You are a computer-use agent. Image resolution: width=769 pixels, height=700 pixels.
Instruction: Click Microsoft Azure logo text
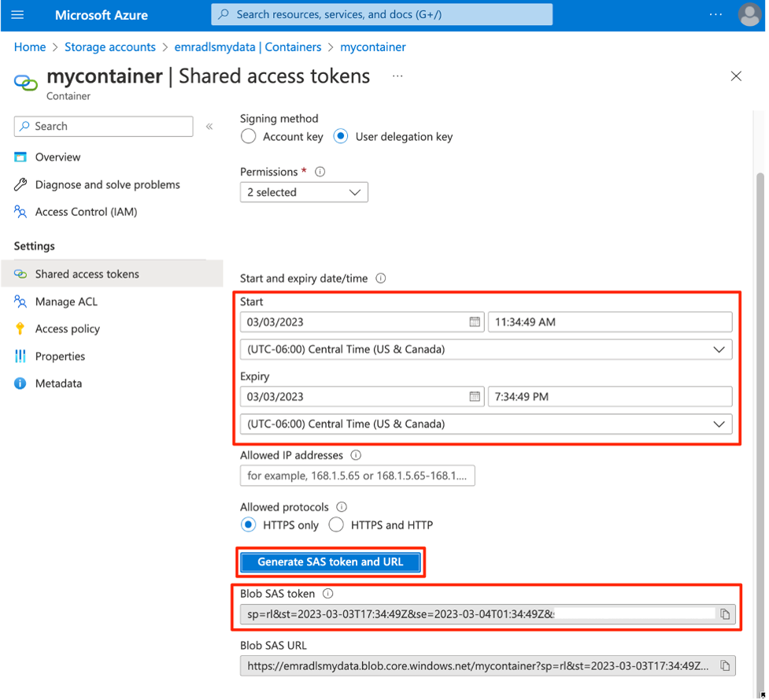point(101,15)
